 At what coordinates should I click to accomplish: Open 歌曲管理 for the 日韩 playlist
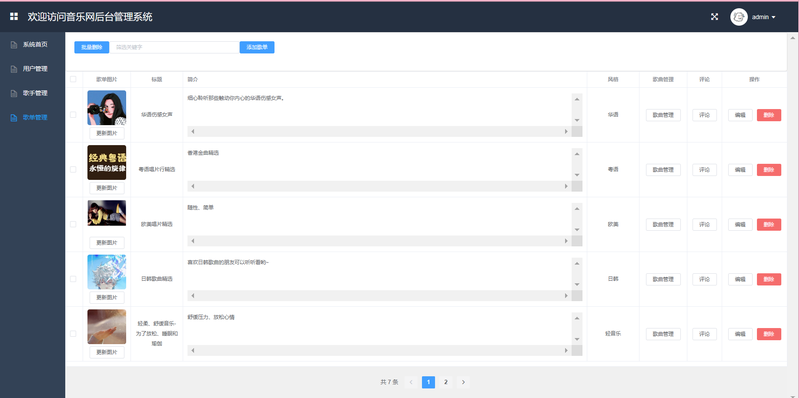pyautogui.click(x=663, y=279)
